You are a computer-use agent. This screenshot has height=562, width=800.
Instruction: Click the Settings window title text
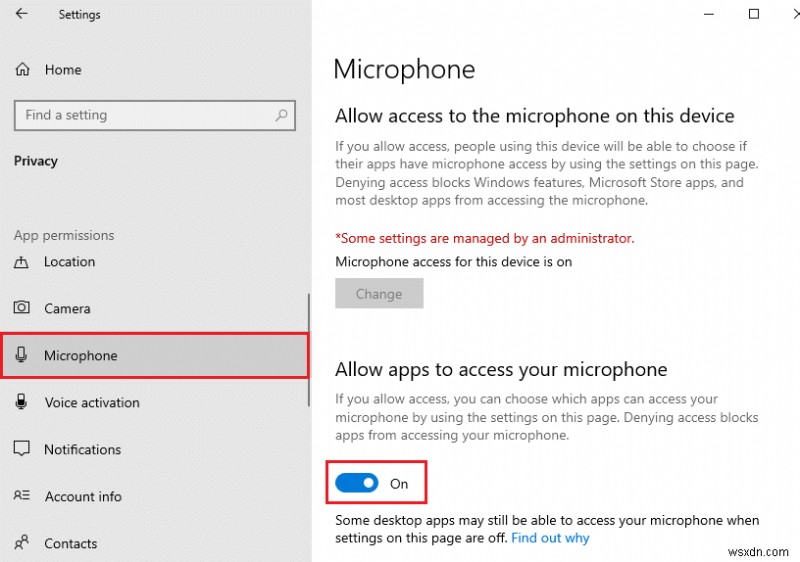coord(80,15)
